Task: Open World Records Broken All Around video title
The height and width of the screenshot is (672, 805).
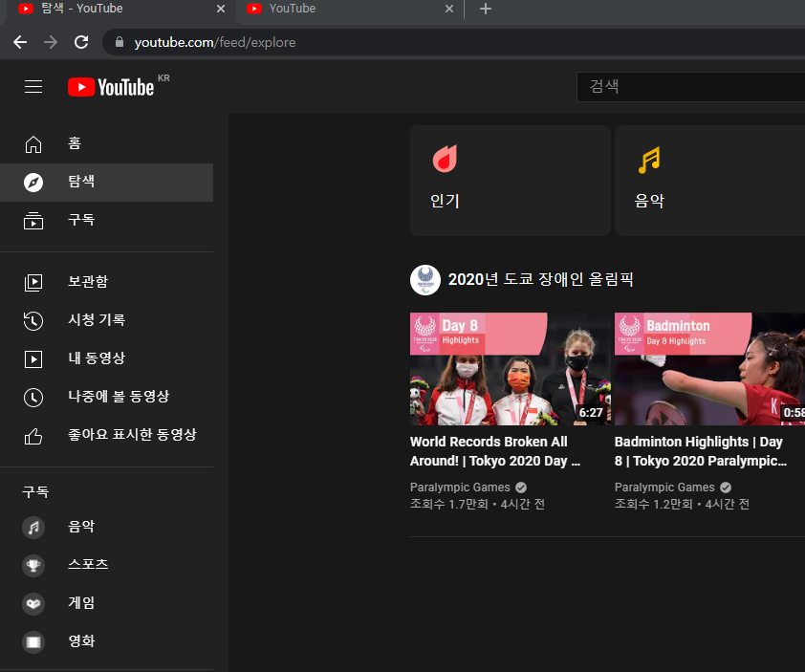Action: 495,451
